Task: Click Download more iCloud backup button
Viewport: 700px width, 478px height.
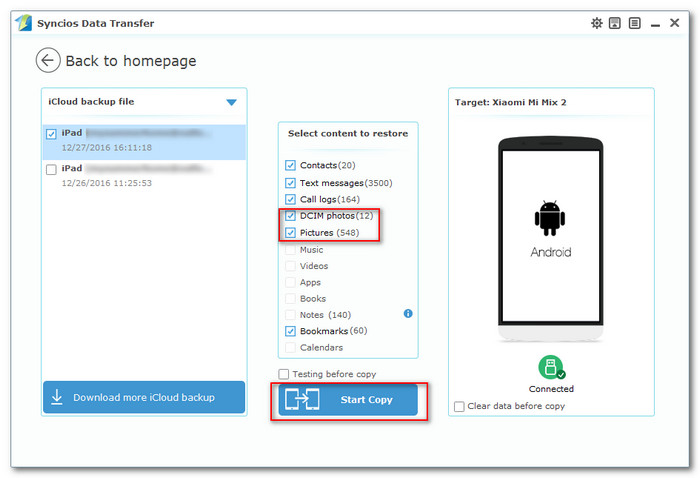Action: point(144,397)
